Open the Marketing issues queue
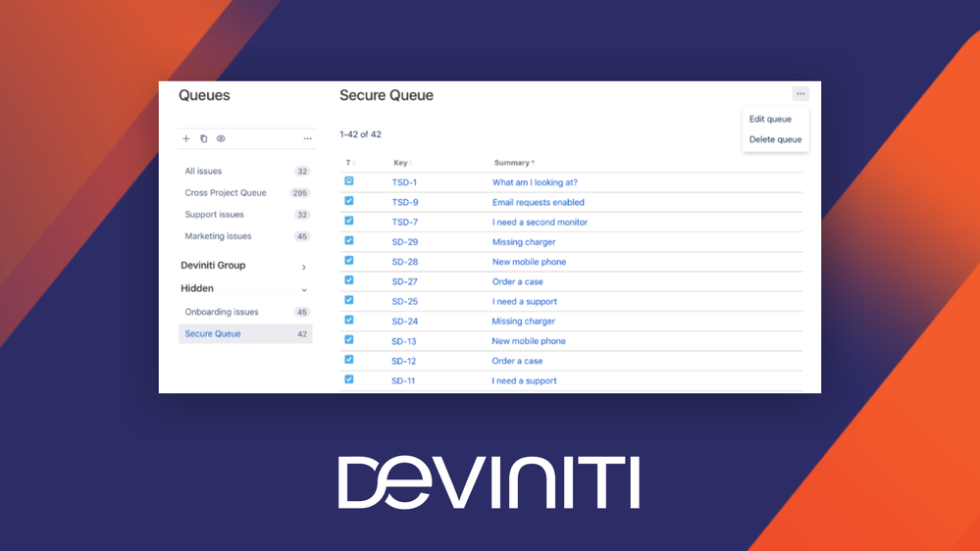980x551 pixels. coord(245,236)
